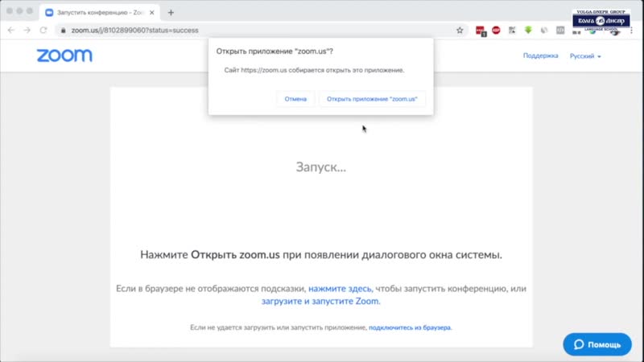Click the dialog title 'Открыть приложение "zoom.us"?'

(275, 51)
